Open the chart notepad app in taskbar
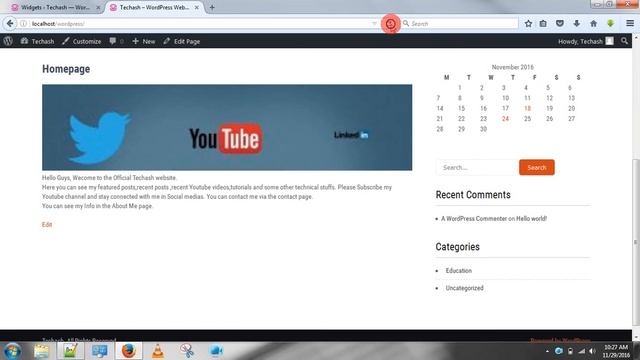Screen dimensions: 640x360 (70, 351)
